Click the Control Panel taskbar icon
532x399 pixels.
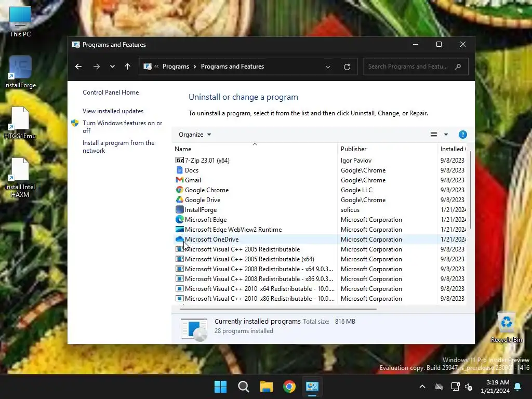tap(312, 387)
